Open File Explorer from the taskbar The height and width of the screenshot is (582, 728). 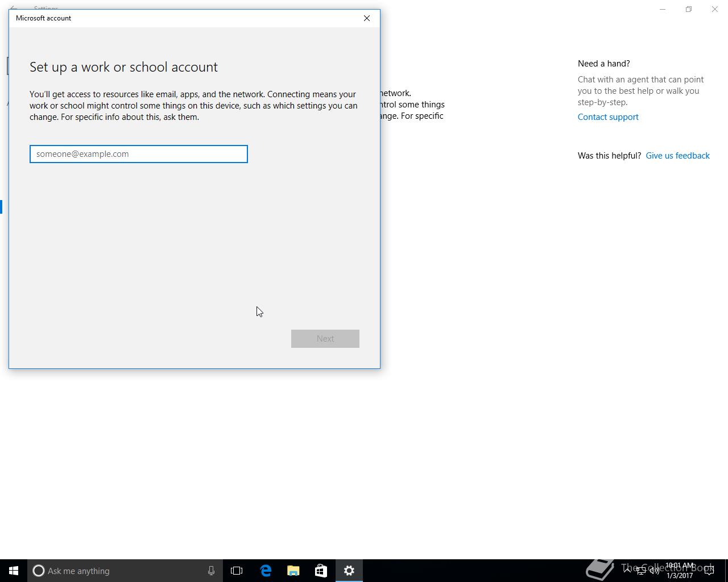pyautogui.click(x=293, y=571)
